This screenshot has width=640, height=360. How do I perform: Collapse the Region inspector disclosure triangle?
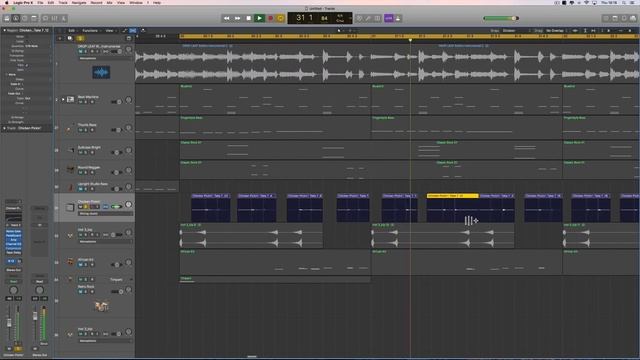pos(4,30)
